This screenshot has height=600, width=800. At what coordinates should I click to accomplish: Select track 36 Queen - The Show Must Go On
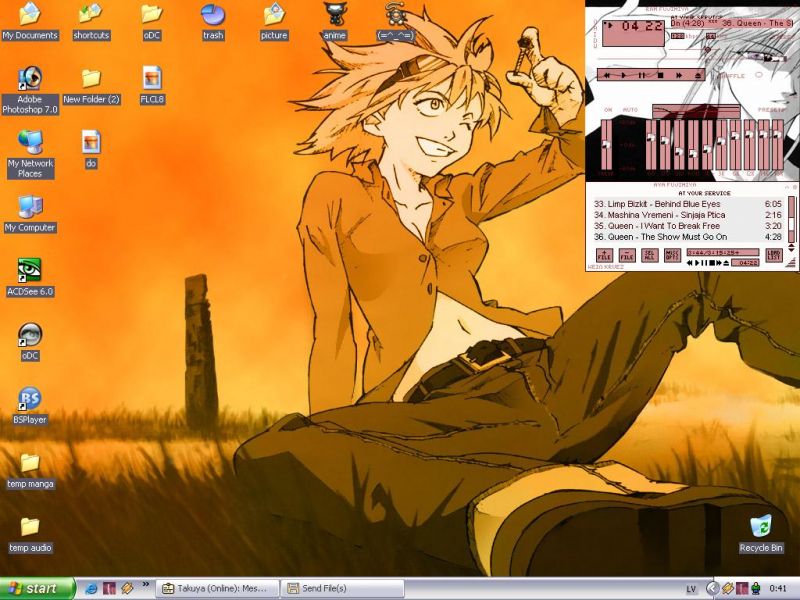[x=687, y=237]
